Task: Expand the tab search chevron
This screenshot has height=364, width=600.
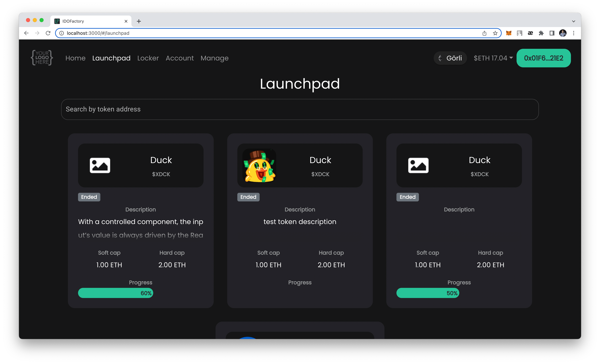Action: 573,21
